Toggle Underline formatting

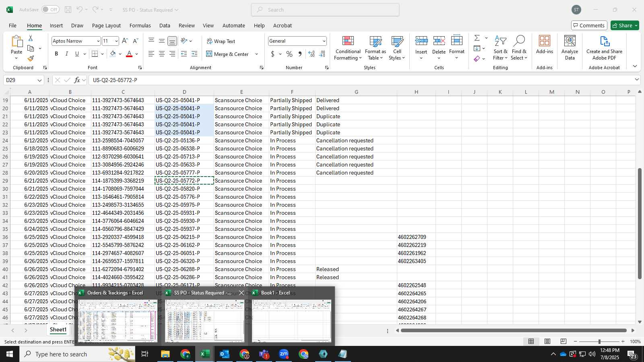(77, 54)
